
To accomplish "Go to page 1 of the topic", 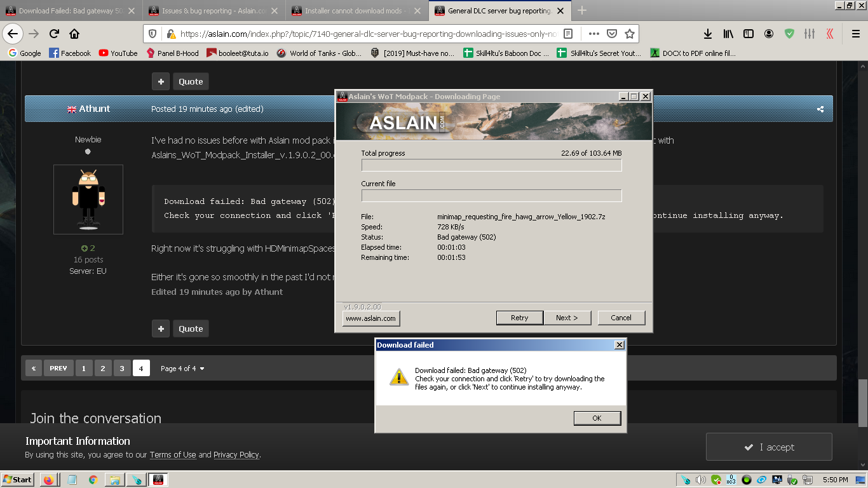I will 84,369.
